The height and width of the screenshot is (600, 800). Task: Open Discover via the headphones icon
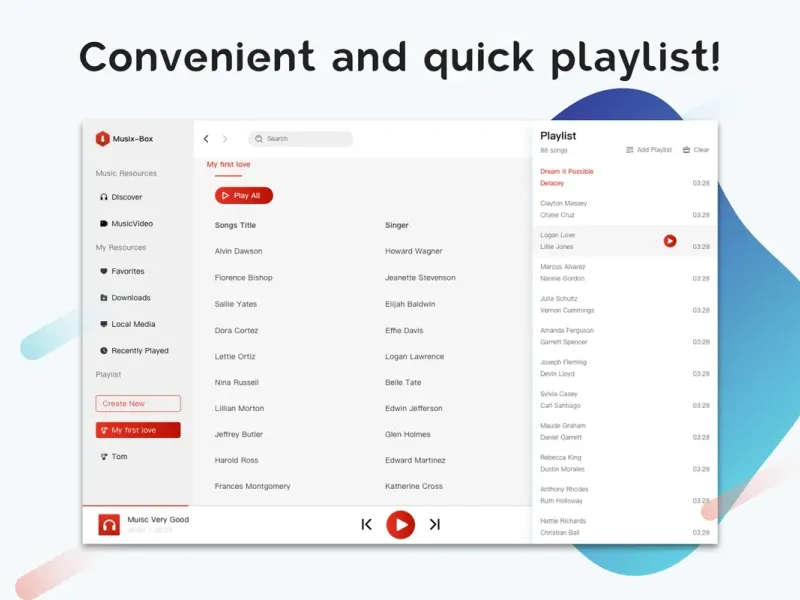pyautogui.click(x=104, y=197)
